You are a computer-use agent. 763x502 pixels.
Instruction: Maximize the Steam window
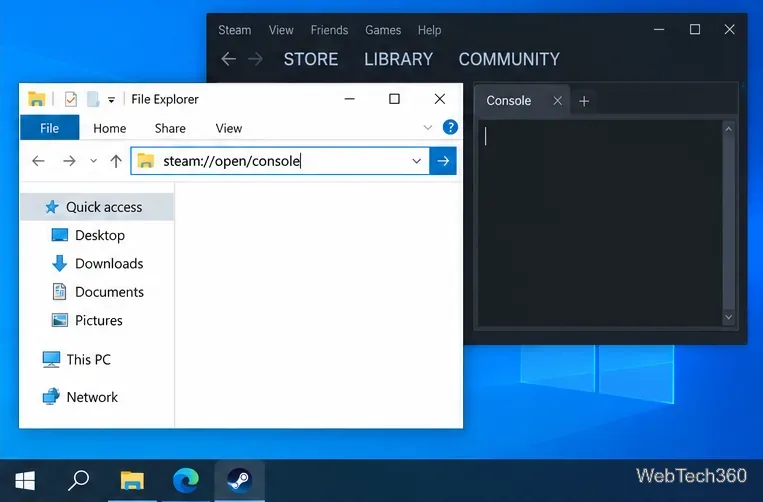pyautogui.click(x=695, y=30)
